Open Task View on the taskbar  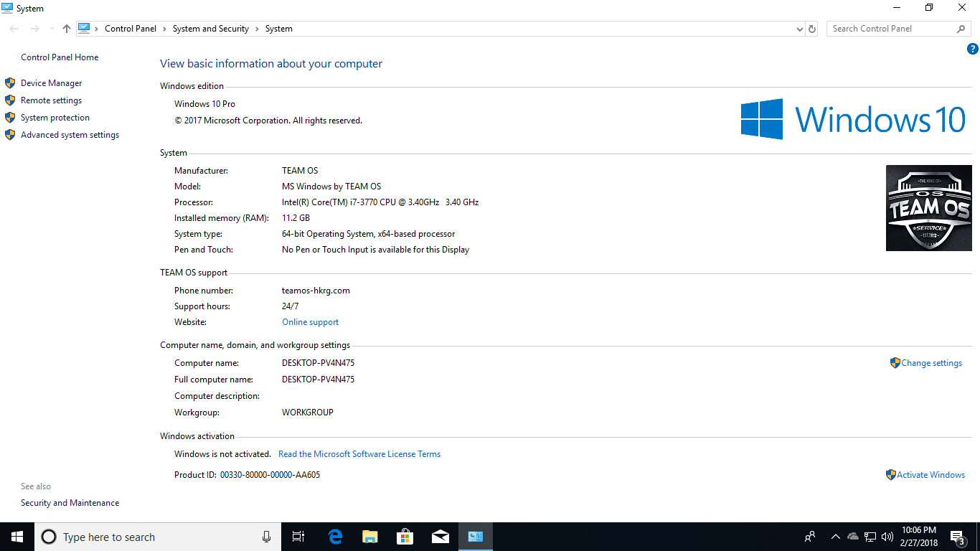[299, 537]
